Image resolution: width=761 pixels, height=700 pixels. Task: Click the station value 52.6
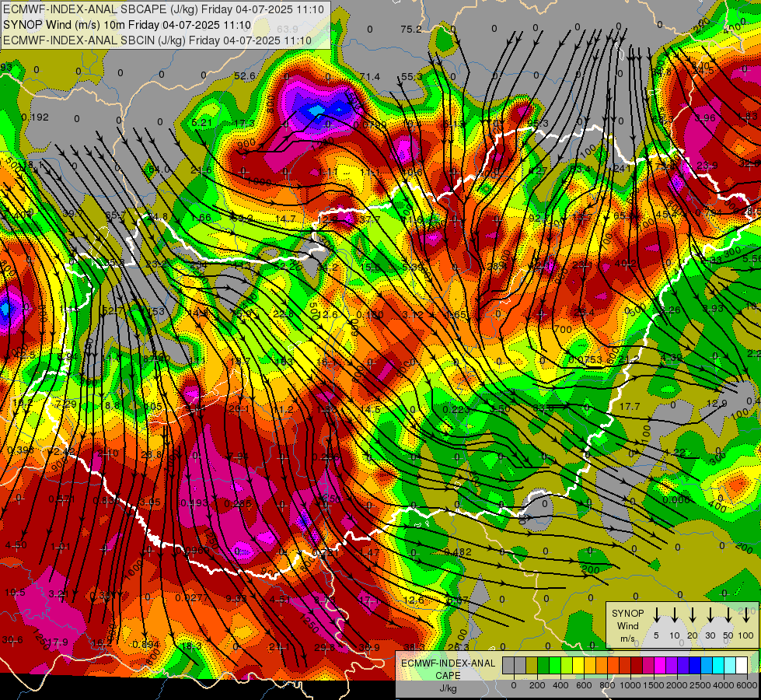245,75
